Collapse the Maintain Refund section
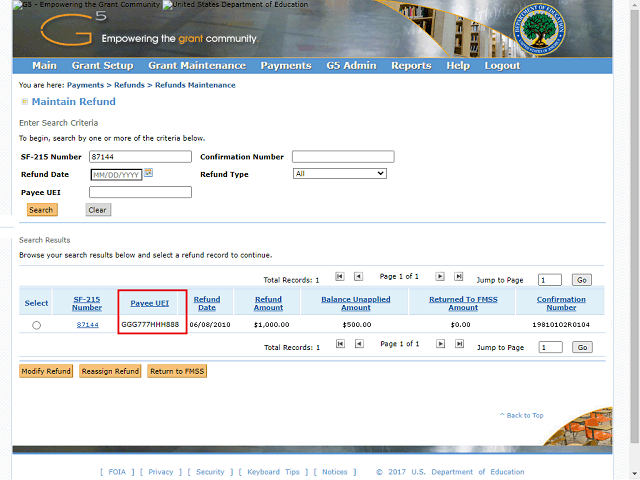The width and height of the screenshot is (640, 480). click(x=24, y=102)
